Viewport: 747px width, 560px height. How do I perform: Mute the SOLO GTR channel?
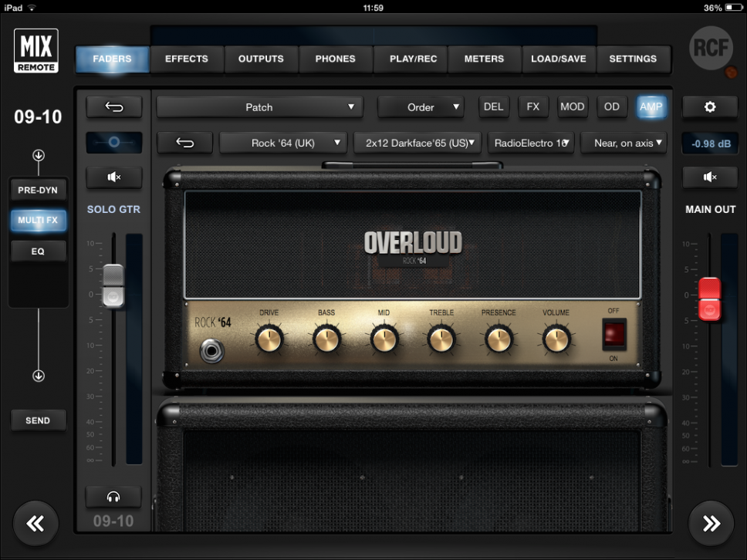pyautogui.click(x=113, y=178)
